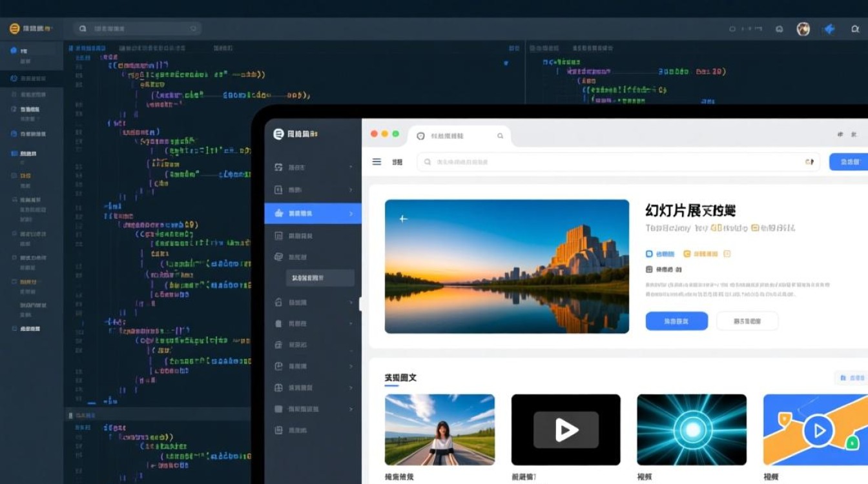Select the highlighted blue sidebar menu item
868x484 pixels.
tap(313, 213)
